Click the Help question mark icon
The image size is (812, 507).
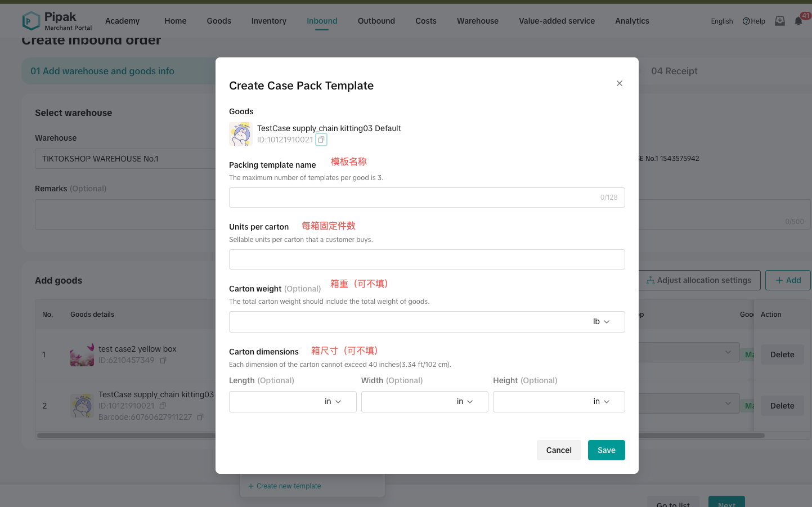746,21
